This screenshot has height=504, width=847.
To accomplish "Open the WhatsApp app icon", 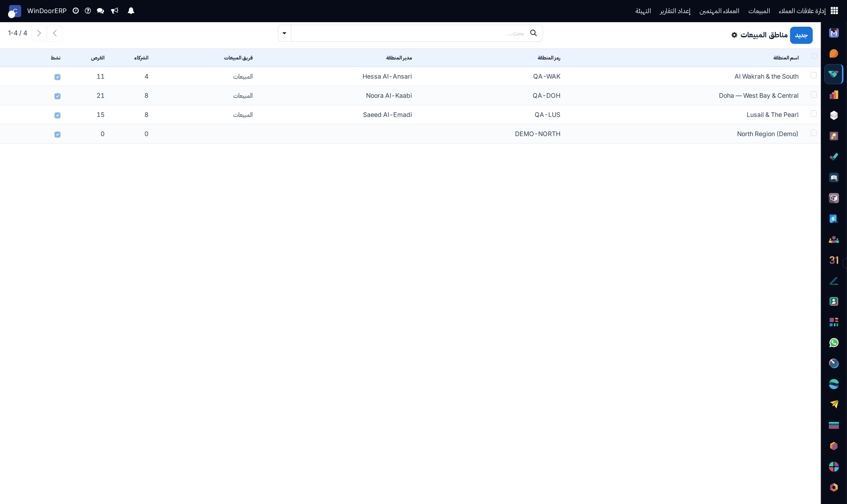I will 834,343.
